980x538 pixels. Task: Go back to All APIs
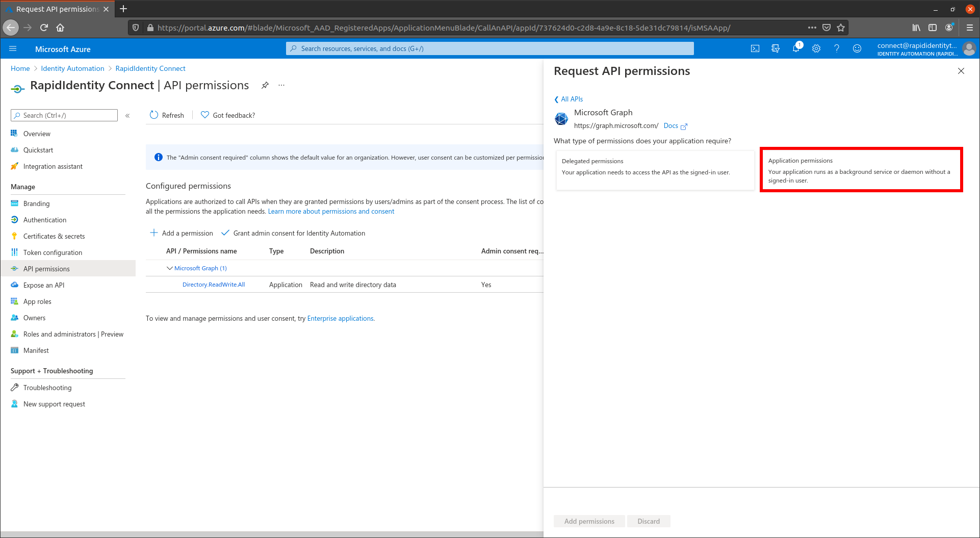tap(569, 99)
